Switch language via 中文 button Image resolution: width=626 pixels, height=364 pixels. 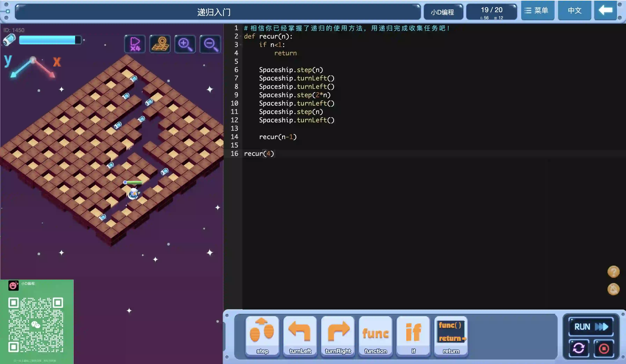[x=574, y=10]
